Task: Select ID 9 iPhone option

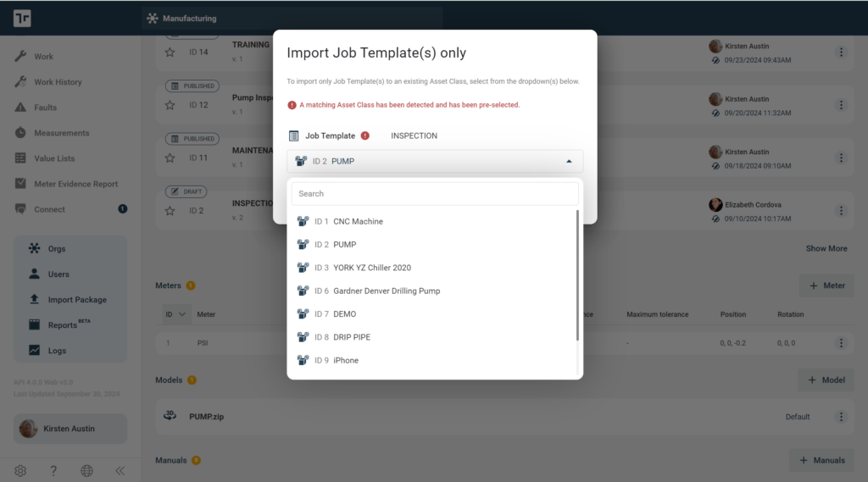Action: pyautogui.click(x=435, y=360)
